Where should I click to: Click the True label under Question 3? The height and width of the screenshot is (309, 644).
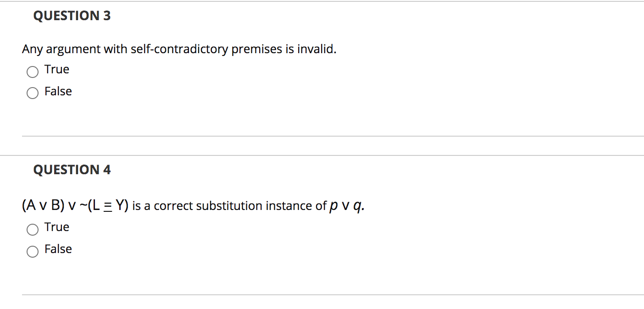[56, 69]
